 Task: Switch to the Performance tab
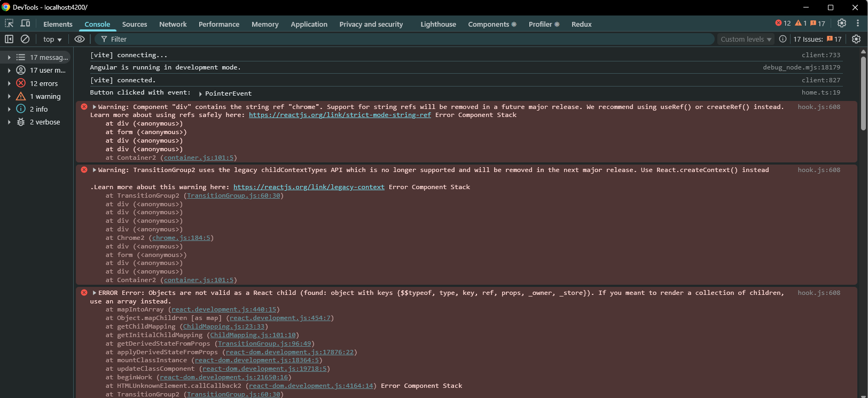(x=219, y=24)
